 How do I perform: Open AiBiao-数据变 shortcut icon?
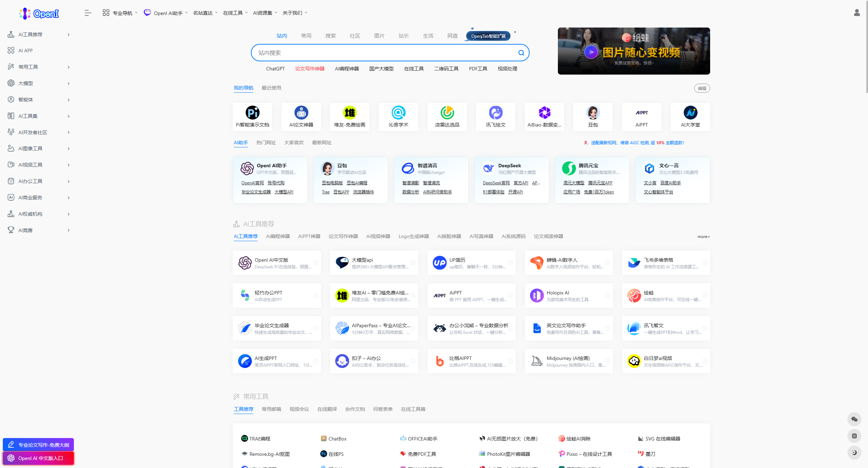pyautogui.click(x=544, y=113)
